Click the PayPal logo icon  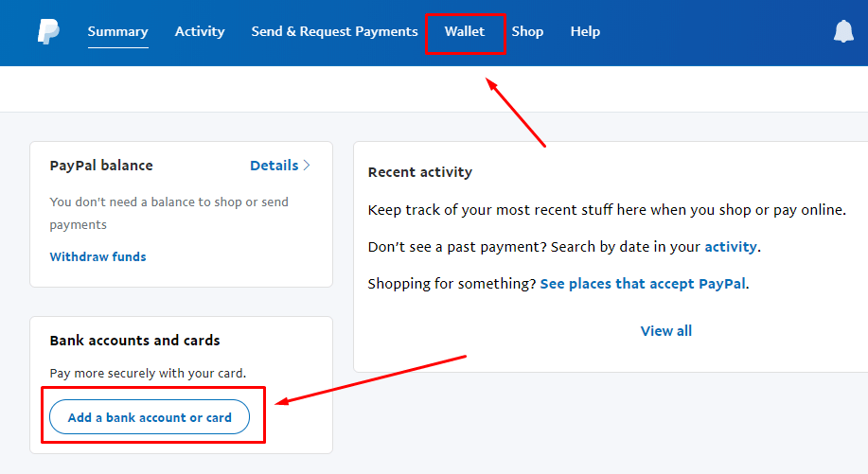[x=48, y=31]
